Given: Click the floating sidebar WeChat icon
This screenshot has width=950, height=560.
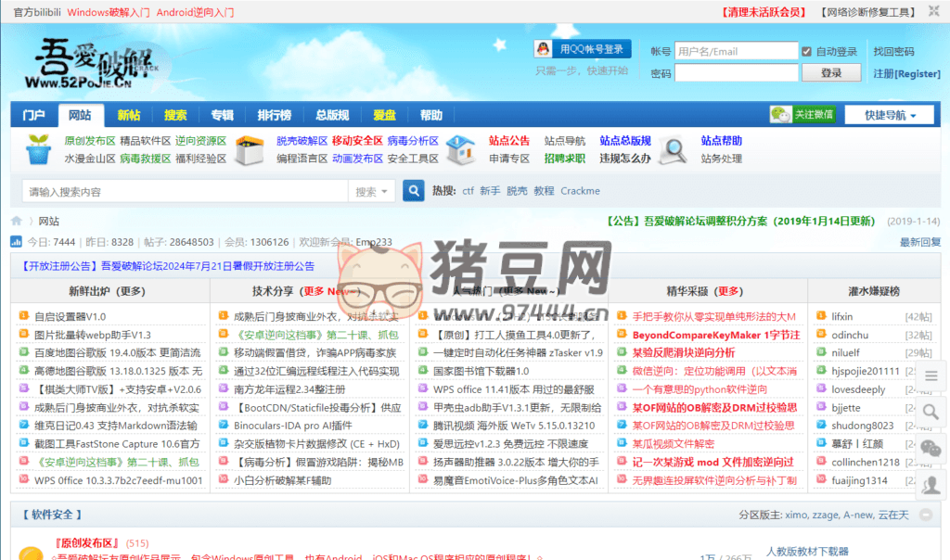Looking at the screenshot, I should (x=932, y=448).
